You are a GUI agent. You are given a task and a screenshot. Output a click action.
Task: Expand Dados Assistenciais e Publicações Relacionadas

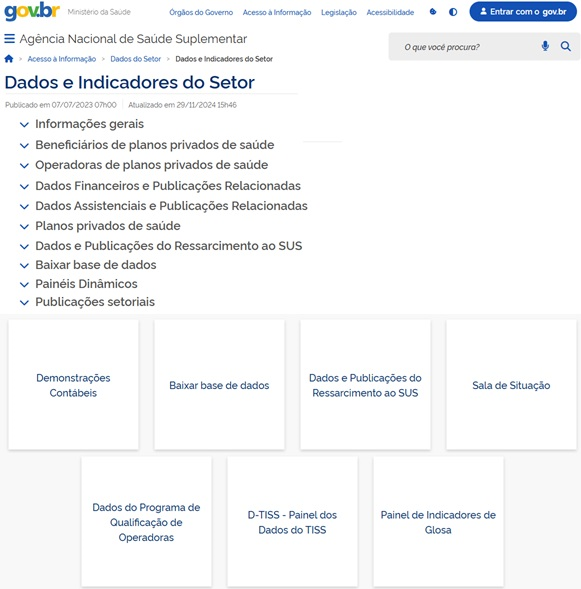(x=164, y=206)
